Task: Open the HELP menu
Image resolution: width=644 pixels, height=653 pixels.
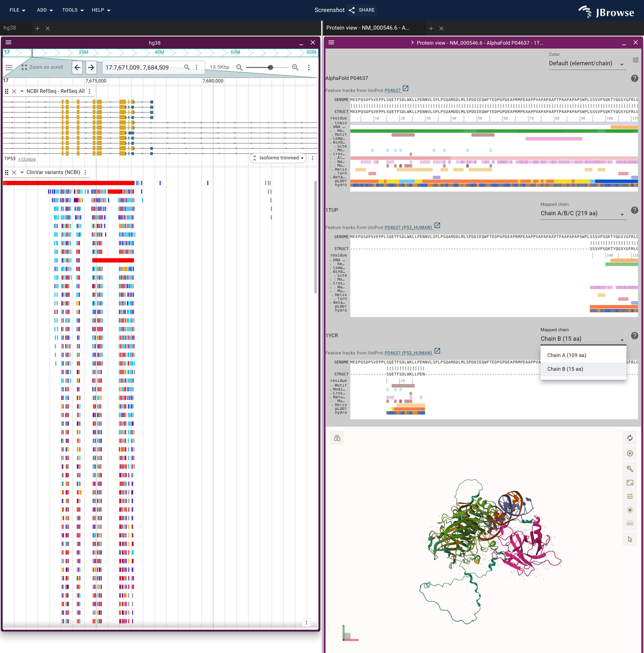Action: coord(101,10)
